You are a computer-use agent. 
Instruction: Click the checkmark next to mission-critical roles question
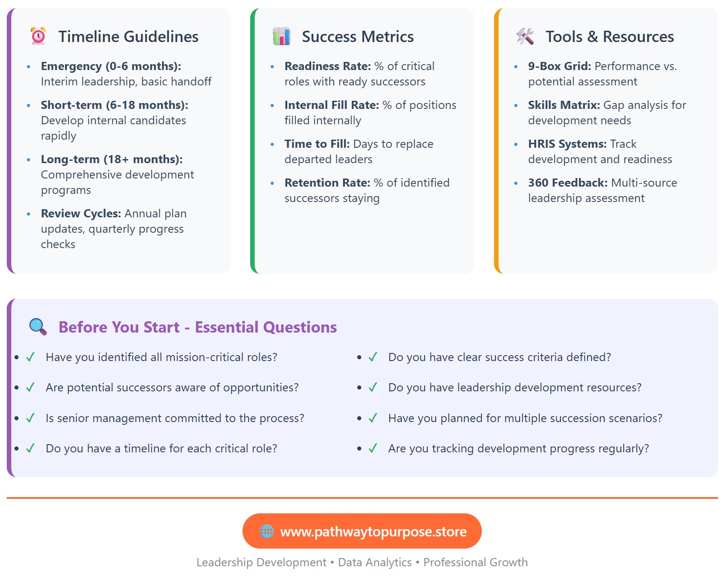[x=30, y=357]
